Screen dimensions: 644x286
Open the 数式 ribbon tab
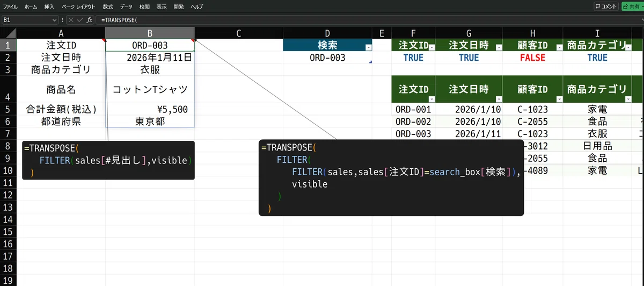(108, 6)
